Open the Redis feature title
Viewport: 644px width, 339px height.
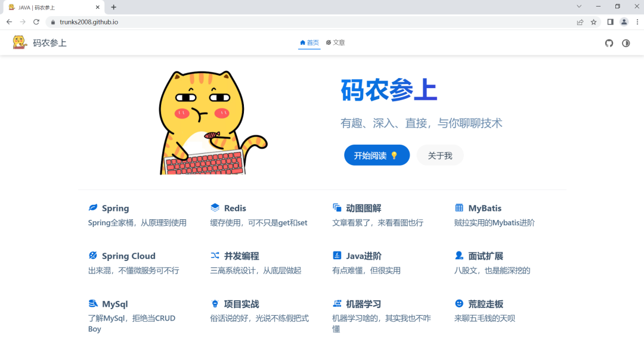[235, 208]
